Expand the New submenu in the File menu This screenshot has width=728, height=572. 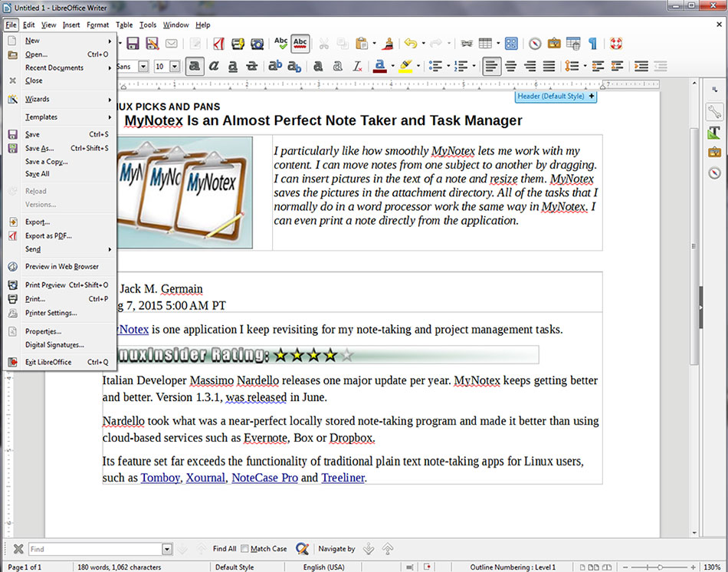61,41
